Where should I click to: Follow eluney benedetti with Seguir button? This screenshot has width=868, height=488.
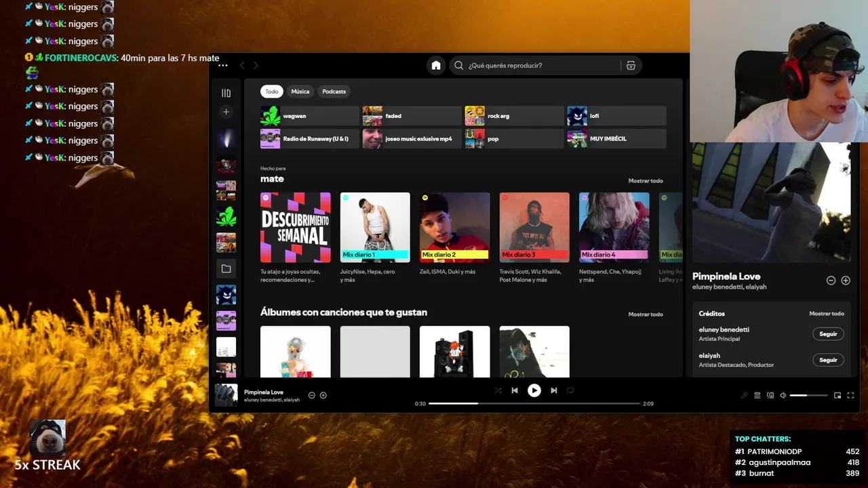828,334
